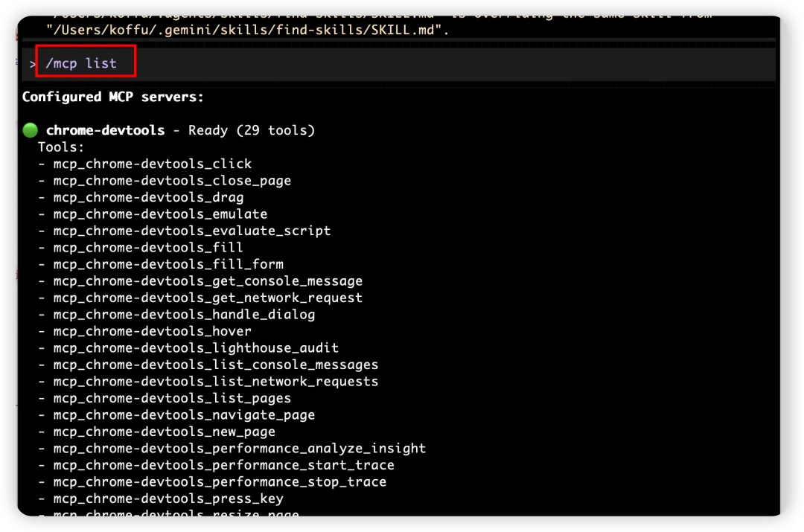
Task: Select mcp_chrome-devtools_get_console_message line
Action: [x=208, y=281]
